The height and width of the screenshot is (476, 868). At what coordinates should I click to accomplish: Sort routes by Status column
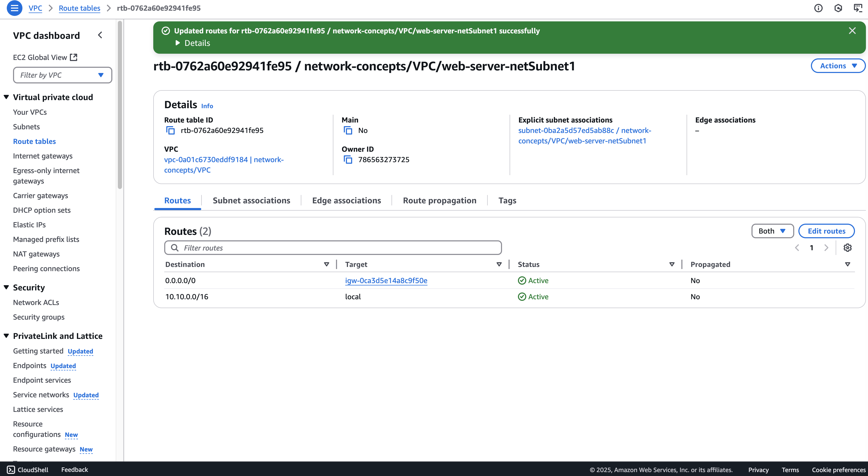pyautogui.click(x=671, y=264)
